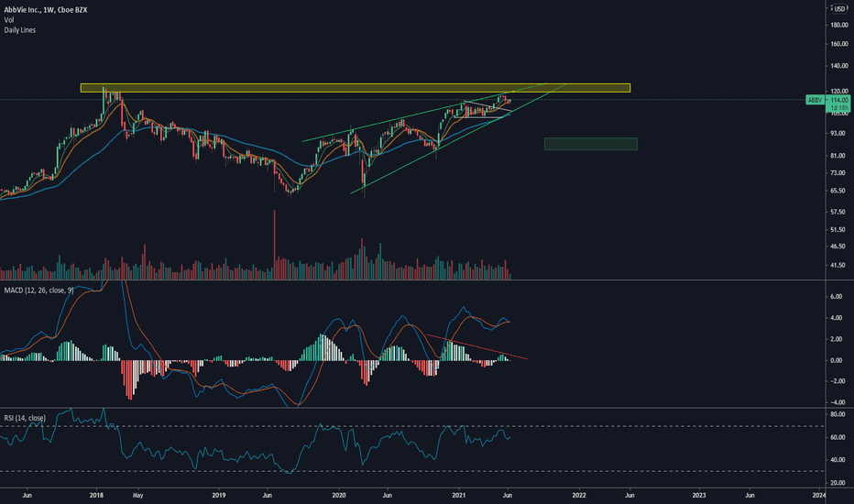Click the 51.50 price axis label
The width and height of the screenshot is (854, 504).
[839, 230]
